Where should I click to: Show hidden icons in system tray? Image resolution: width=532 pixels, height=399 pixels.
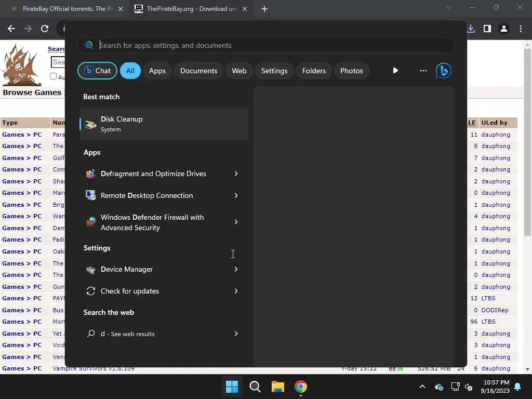(422, 387)
